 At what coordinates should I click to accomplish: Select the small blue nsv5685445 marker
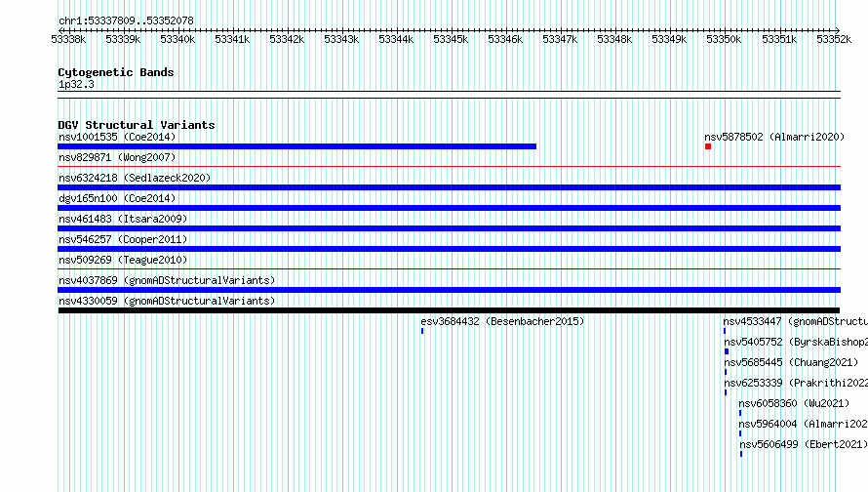(726, 372)
